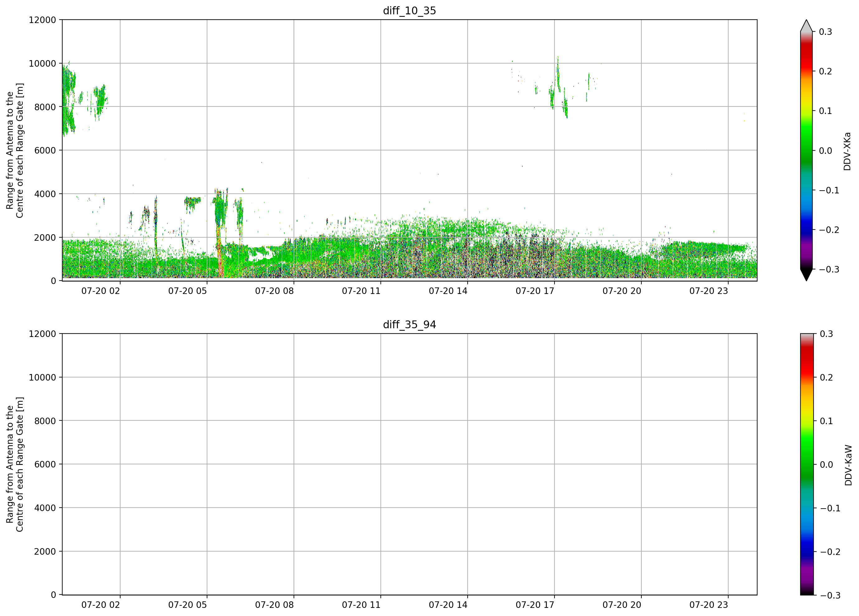
Task: Click '07-20 23' tick under diff_35_94 plot
Action: (709, 605)
